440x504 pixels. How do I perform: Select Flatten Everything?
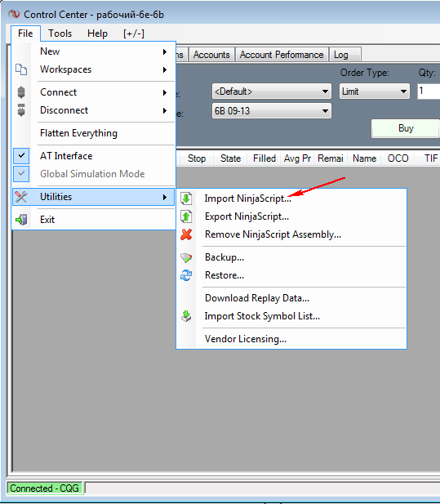click(93, 133)
